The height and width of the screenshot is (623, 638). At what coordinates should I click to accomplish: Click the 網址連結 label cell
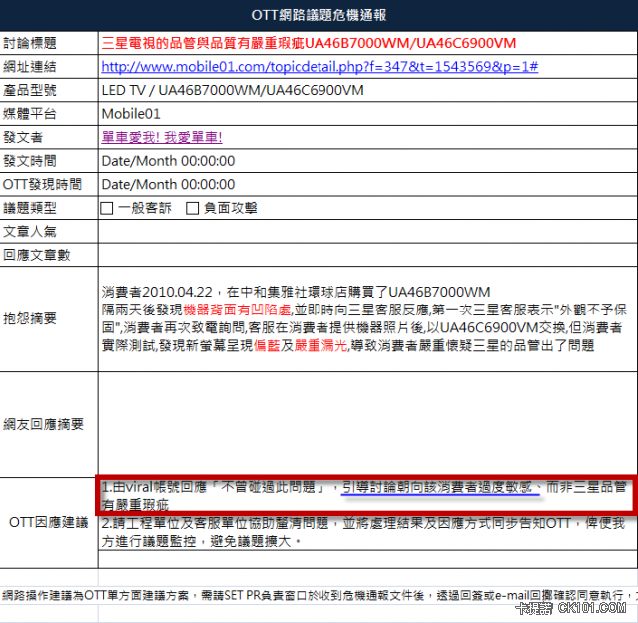(49, 67)
